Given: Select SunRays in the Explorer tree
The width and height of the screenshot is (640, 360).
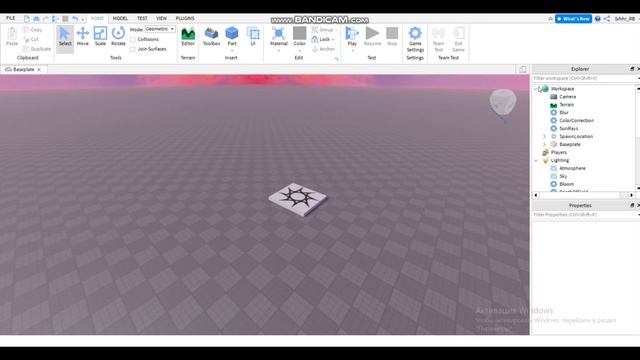Looking at the screenshot, I should 569,128.
